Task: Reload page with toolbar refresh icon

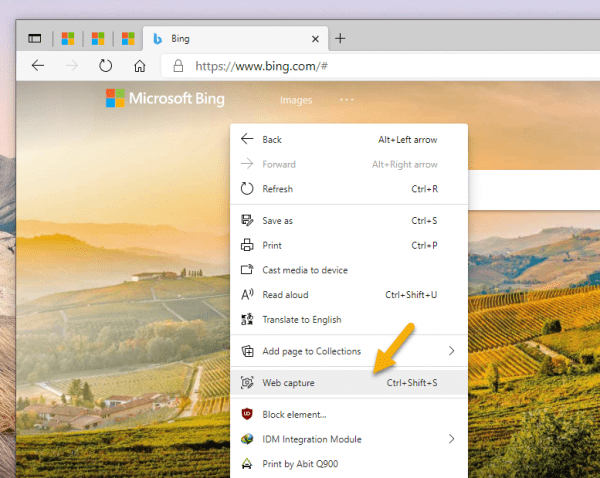Action: click(105, 66)
